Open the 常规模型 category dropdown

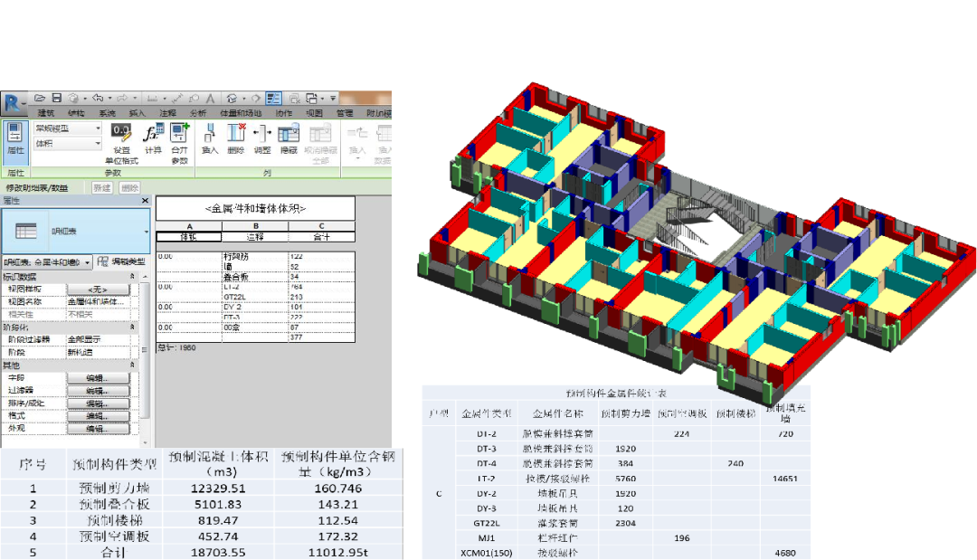point(98,128)
